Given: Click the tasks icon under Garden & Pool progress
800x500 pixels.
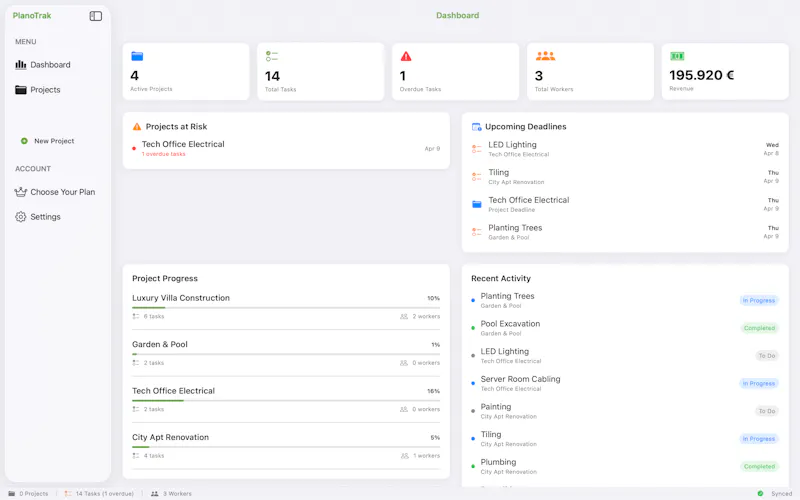Looking at the screenshot, I should coord(136,363).
